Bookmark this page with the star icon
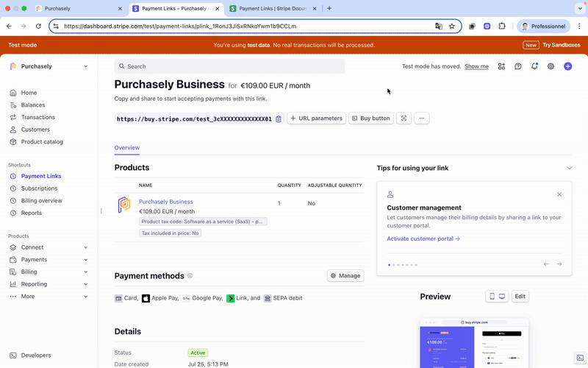The width and height of the screenshot is (588, 368). point(452,26)
